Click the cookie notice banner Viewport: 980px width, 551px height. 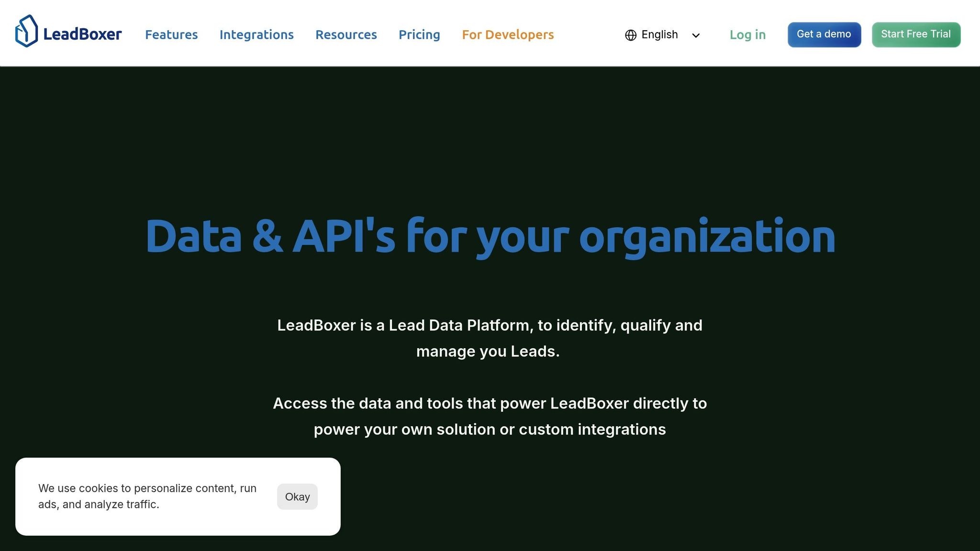point(177,495)
